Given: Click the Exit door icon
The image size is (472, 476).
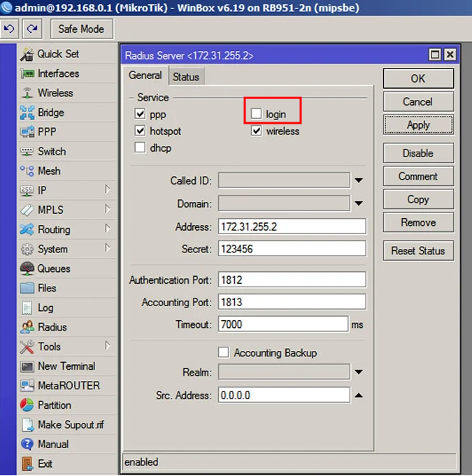Looking at the screenshot, I should coord(27,464).
